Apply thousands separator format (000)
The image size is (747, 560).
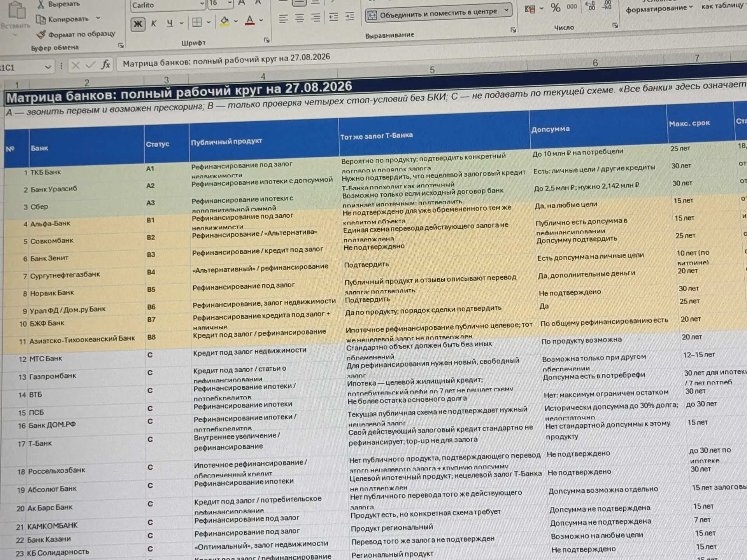[x=572, y=7]
